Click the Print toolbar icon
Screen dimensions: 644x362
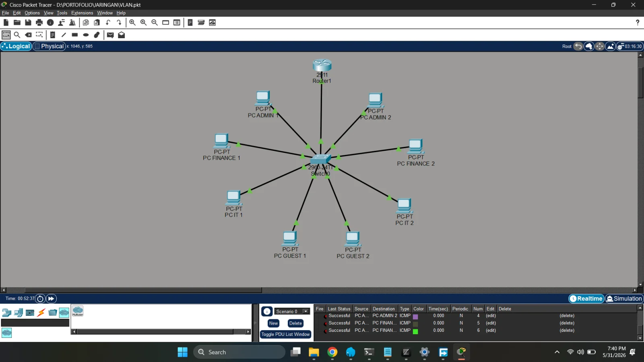click(x=39, y=23)
